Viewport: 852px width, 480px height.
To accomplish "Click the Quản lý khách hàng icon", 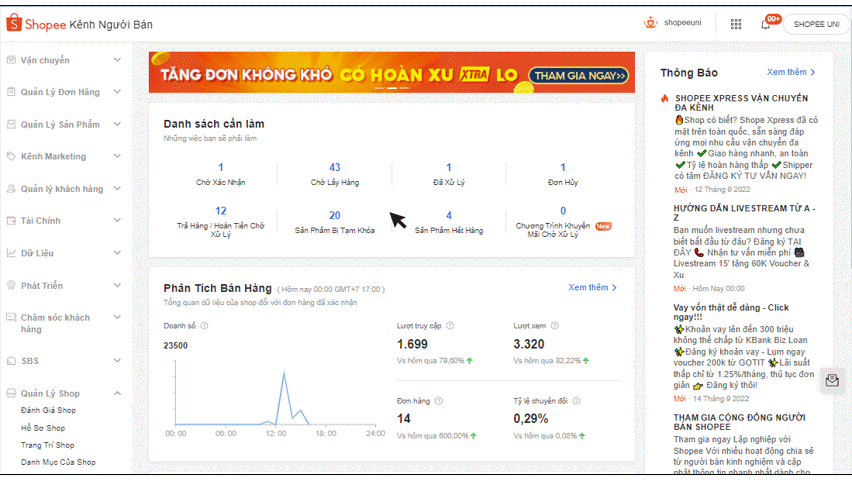I will (x=11, y=189).
